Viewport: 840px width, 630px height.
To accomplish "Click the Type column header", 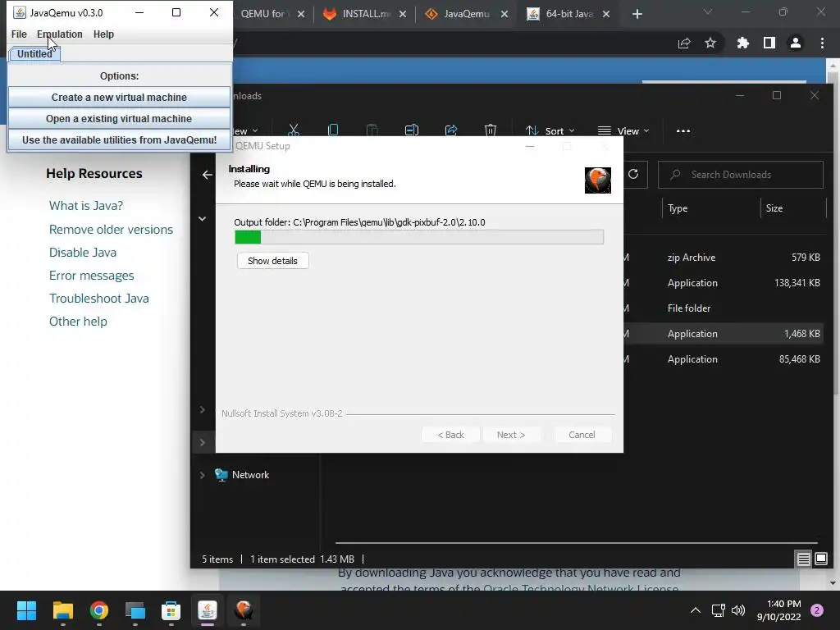I will coord(710,208).
